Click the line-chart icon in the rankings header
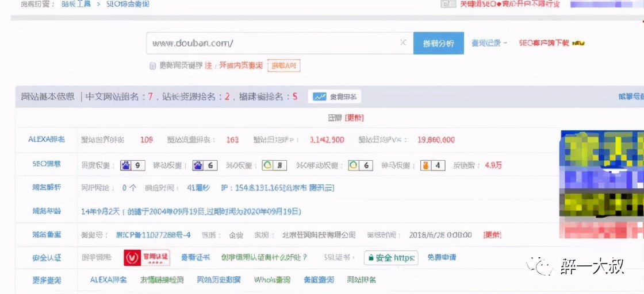 [319, 97]
